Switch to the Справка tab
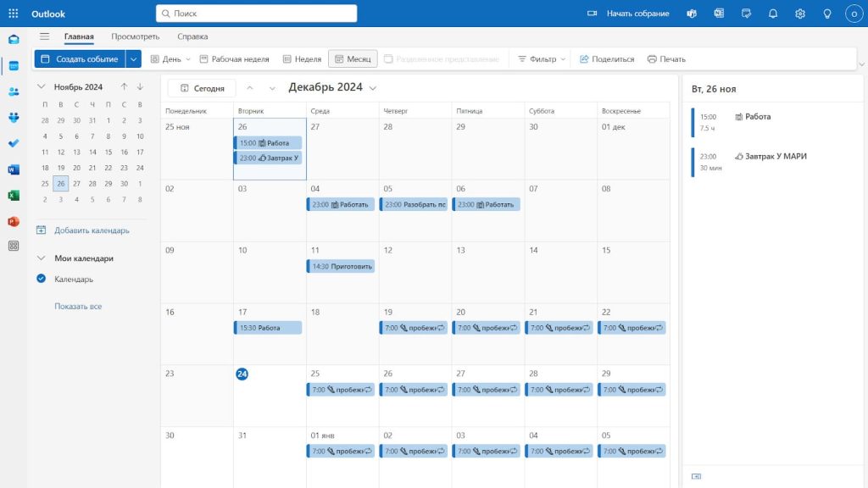This screenshot has width=868, height=488. coord(192,36)
